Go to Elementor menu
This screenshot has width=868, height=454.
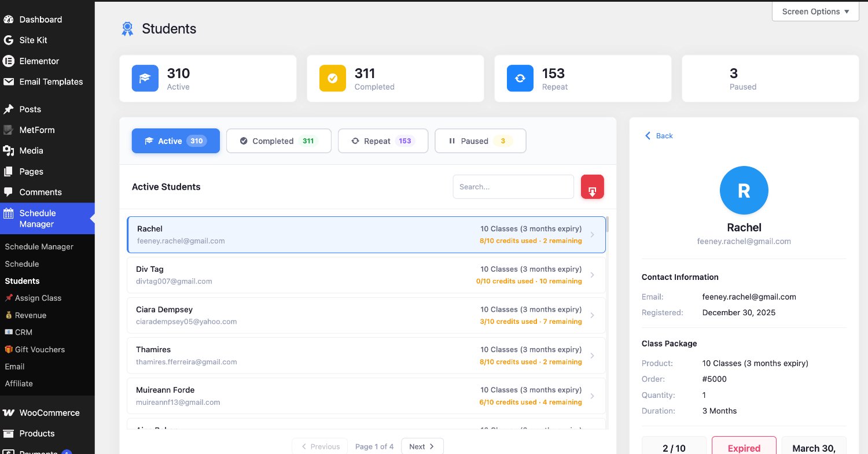(x=47, y=61)
